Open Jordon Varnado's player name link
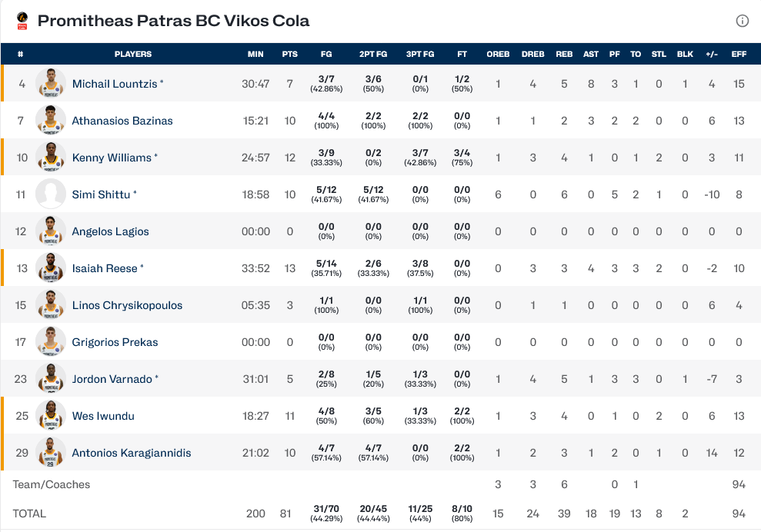The width and height of the screenshot is (761, 532). (112, 379)
